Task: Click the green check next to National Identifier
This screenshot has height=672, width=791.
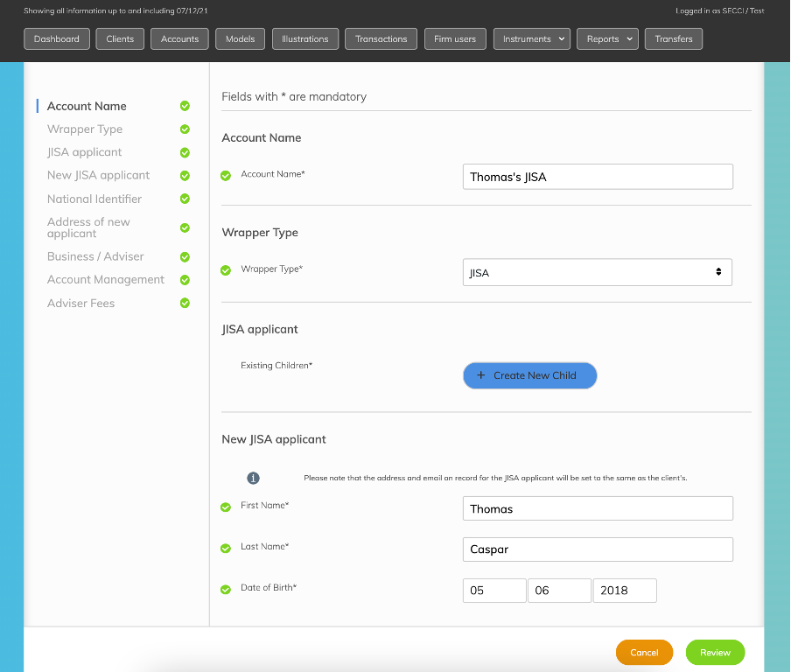Action: point(184,199)
